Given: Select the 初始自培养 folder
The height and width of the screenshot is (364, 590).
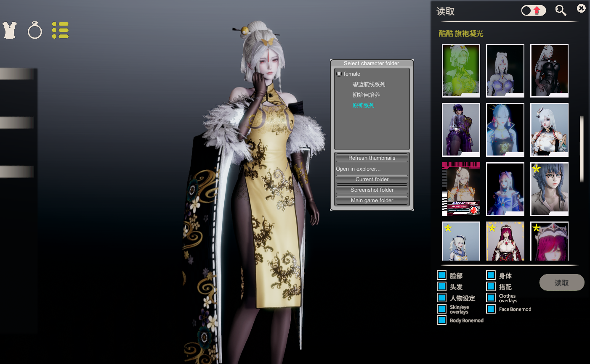Looking at the screenshot, I should [366, 95].
